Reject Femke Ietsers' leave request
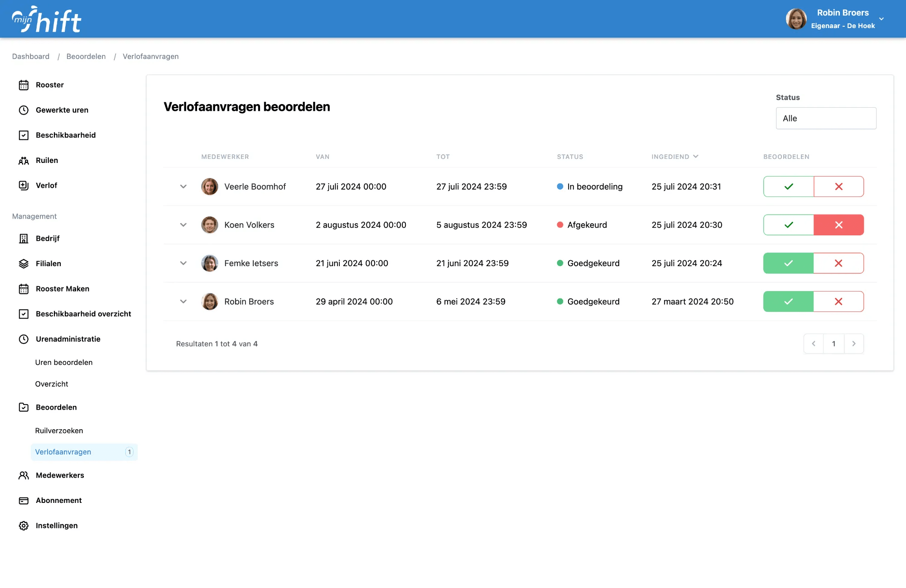 pyautogui.click(x=839, y=263)
